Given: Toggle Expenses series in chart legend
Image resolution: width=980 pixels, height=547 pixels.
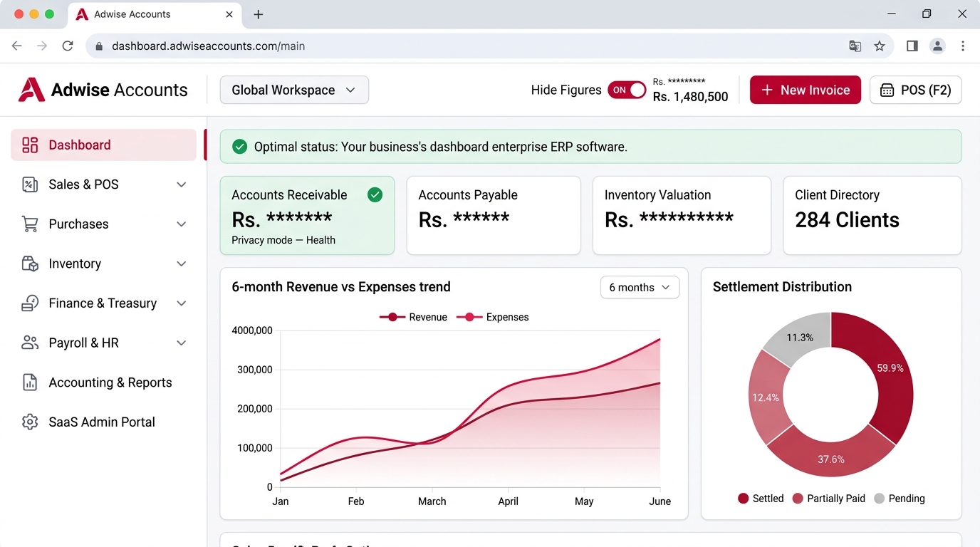Looking at the screenshot, I should pyautogui.click(x=492, y=318).
